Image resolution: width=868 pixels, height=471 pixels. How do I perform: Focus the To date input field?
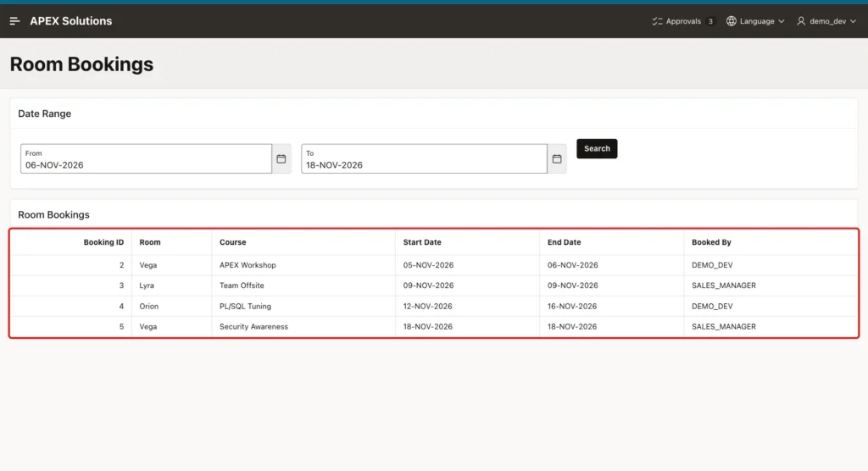pos(424,159)
